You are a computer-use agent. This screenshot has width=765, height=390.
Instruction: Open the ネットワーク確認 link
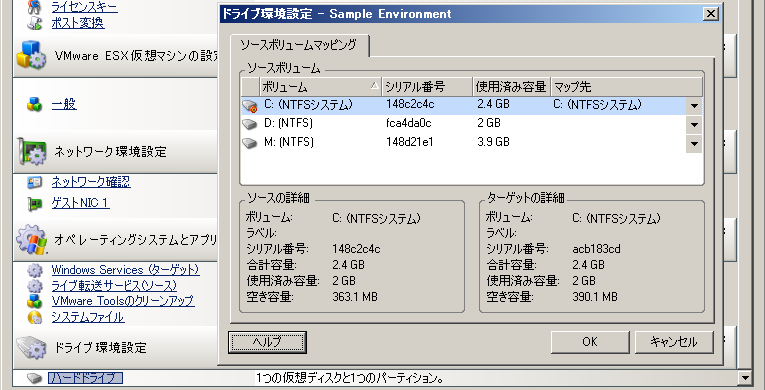[x=91, y=182]
